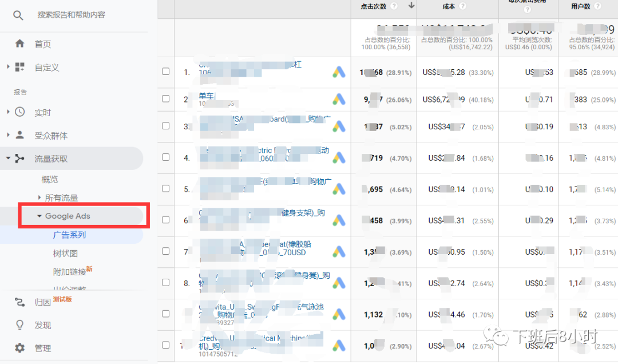
Task: Open 概览 under 流量获取
Action: [x=50, y=180]
